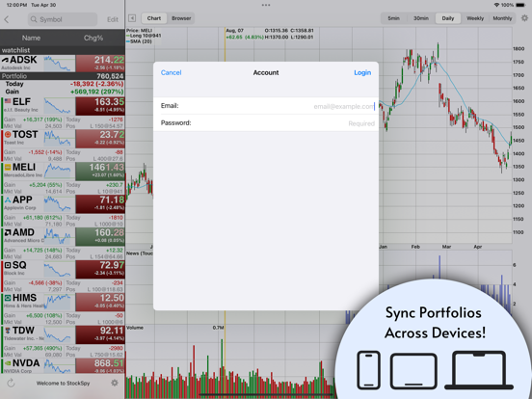Tap the AMD company logo icon
532x399 pixels.
[x=8, y=232]
